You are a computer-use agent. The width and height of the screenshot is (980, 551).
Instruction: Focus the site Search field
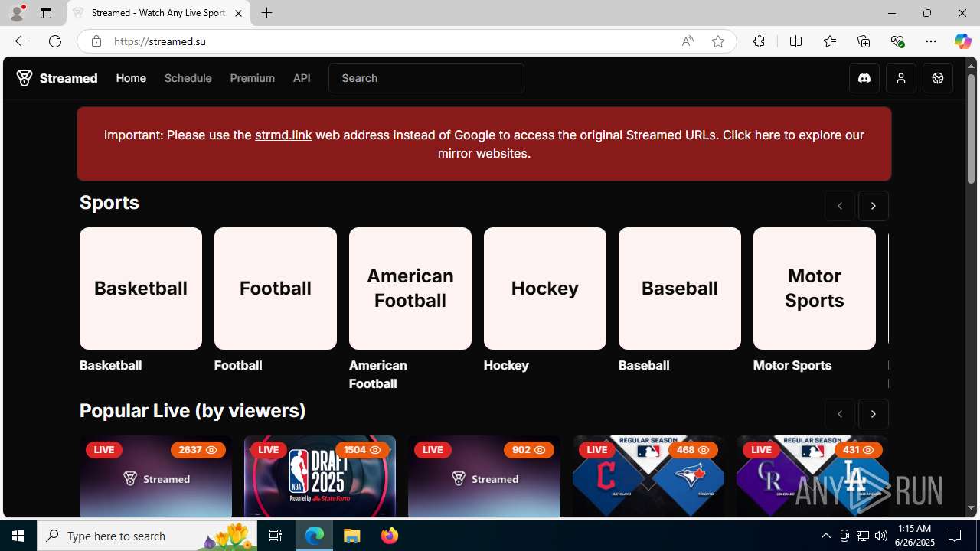click(x=426, y=78)
